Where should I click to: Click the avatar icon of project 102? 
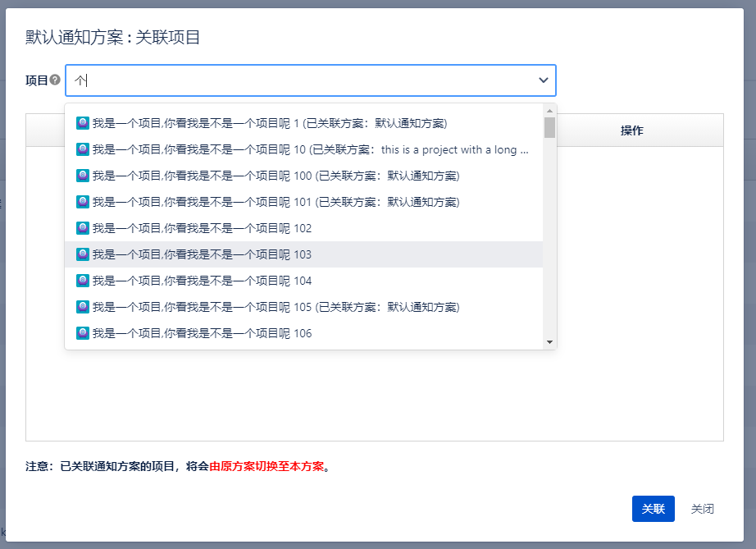(82, 228)
